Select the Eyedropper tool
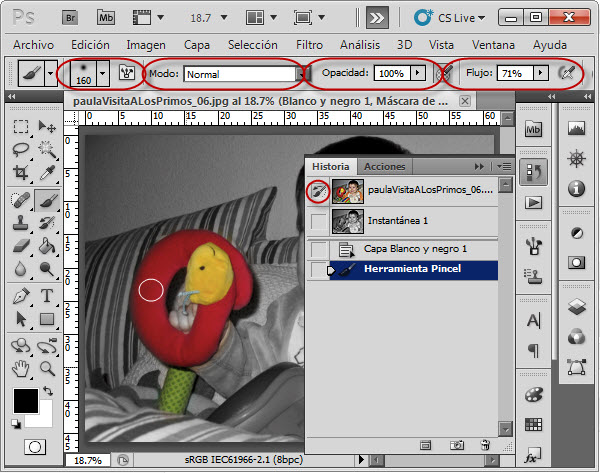Viewport: 600px width, 473px height. pos(47,173)
